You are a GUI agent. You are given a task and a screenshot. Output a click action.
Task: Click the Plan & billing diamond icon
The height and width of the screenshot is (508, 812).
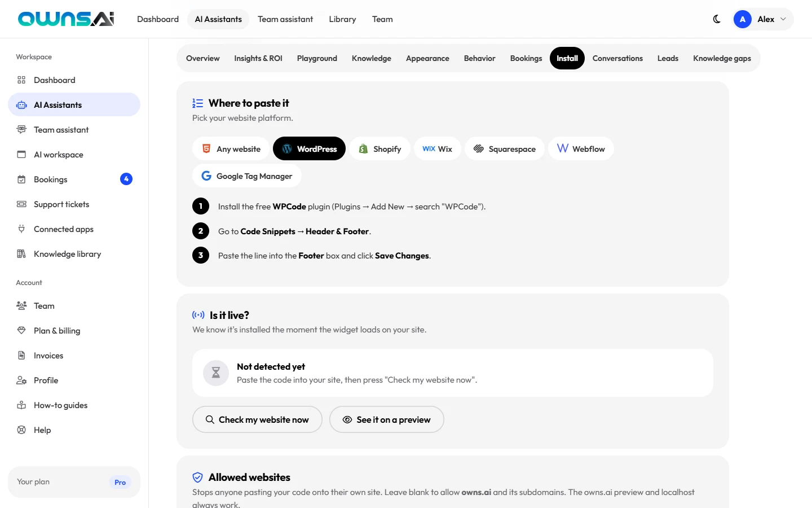21,331
